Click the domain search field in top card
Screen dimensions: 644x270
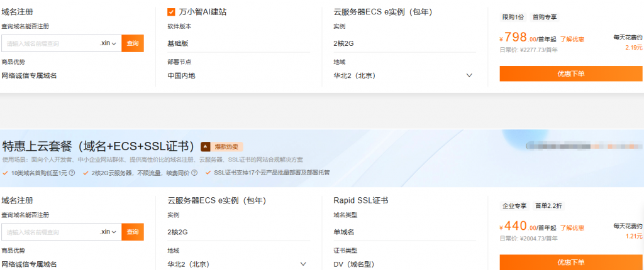(50, 43)
